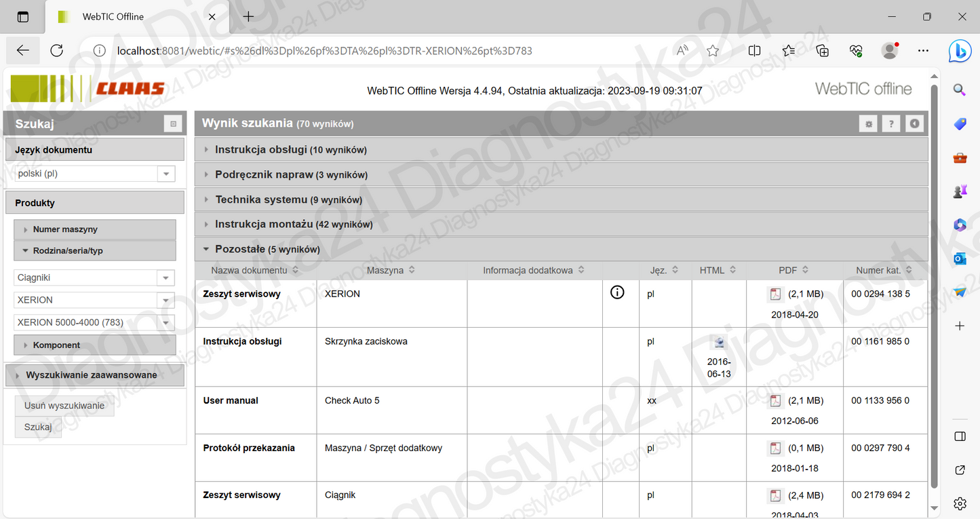Click the info icon in the XERION row
The image size is (980, 519).
point(617,293)
